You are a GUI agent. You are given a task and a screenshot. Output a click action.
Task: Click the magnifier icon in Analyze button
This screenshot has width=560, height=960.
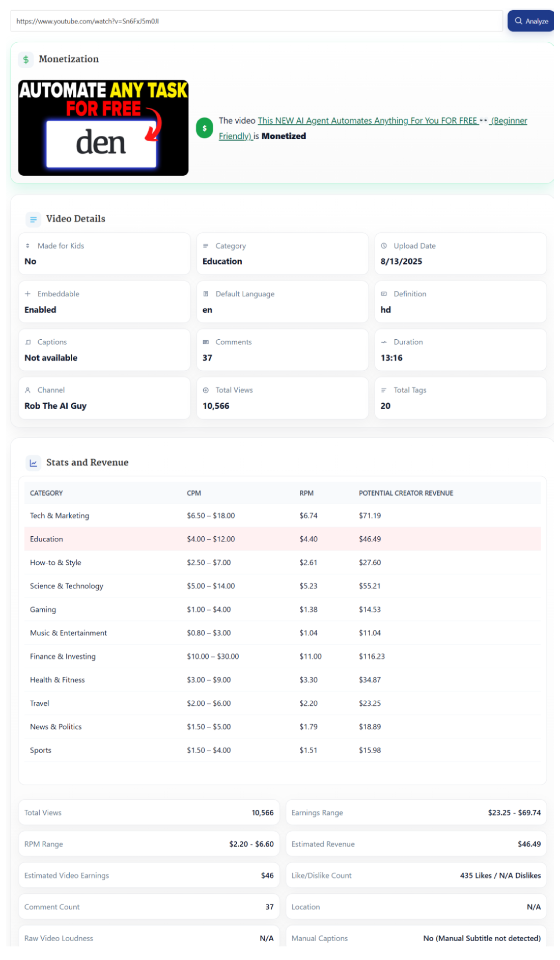click(x=518, y=21)
